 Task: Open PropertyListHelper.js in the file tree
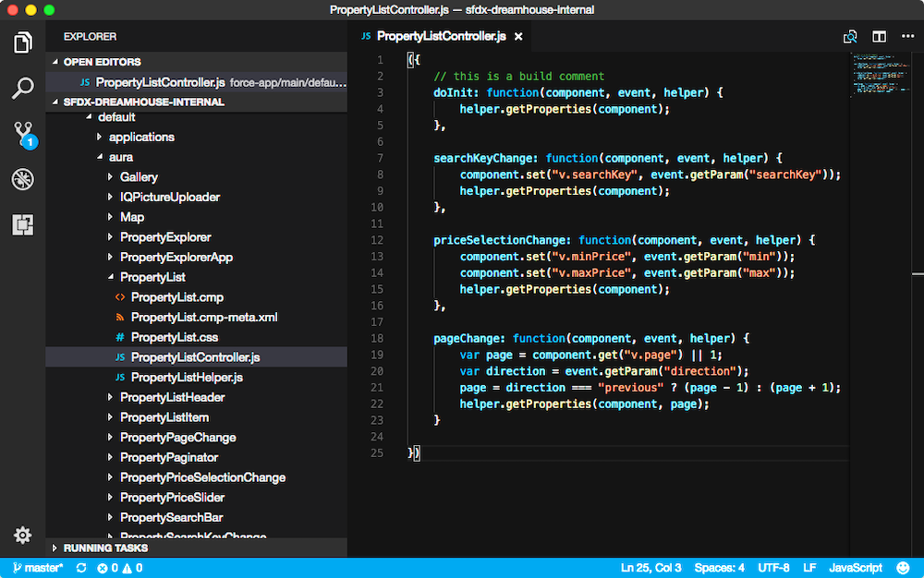187,378
